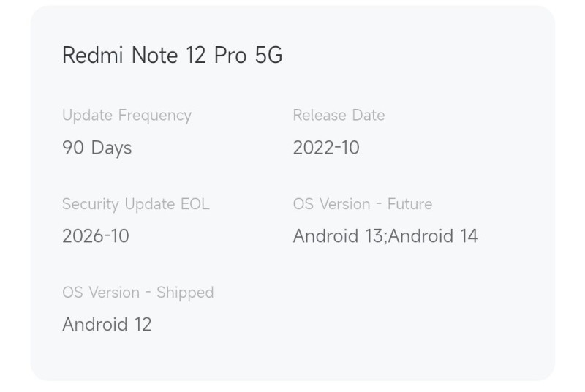The height and width of the screenshot is (392, 585).
Task: Select the Update Frequency label
Action: tap(127, 116)
